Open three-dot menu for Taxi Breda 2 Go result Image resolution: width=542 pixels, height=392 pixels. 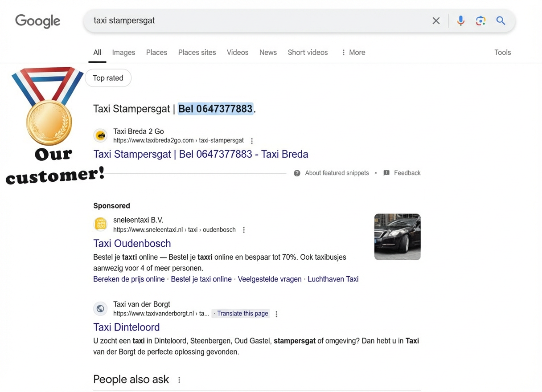coord(252,141)
